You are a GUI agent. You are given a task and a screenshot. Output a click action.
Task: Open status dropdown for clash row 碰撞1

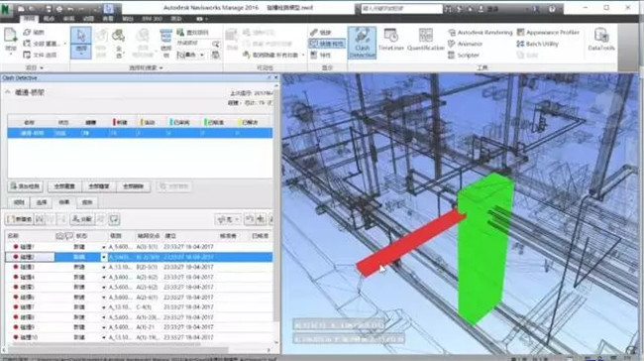point(103,247)
